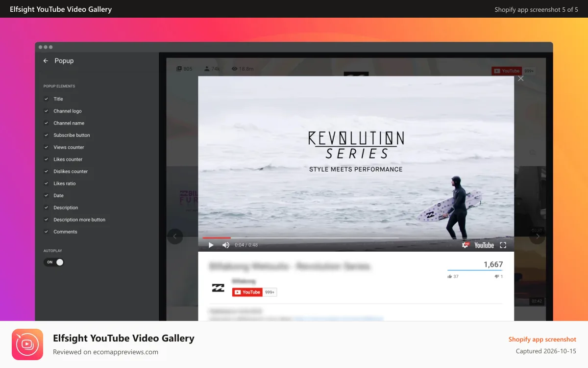588x368 pixels.
Task: Uncheck the Likes counter checkbox
Action: [47, 159]
